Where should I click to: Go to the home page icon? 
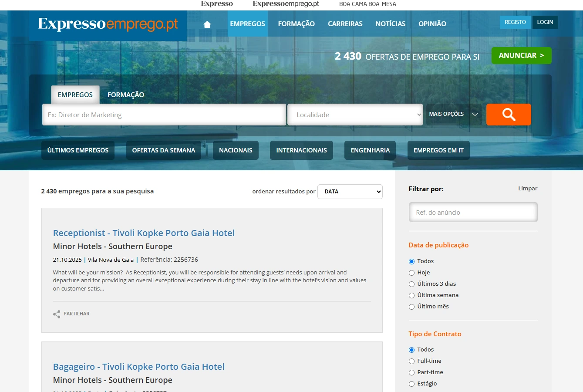(x=207, y=24)
